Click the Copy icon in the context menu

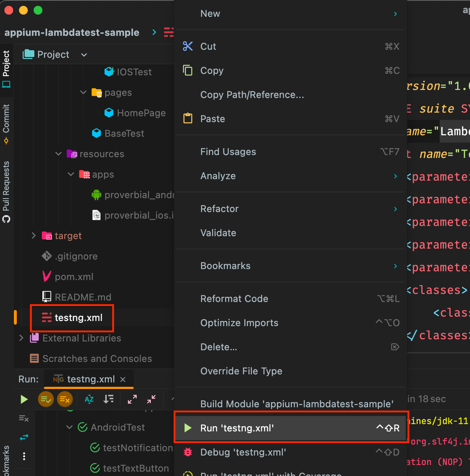pyautogui.click(x=188, y=70)
